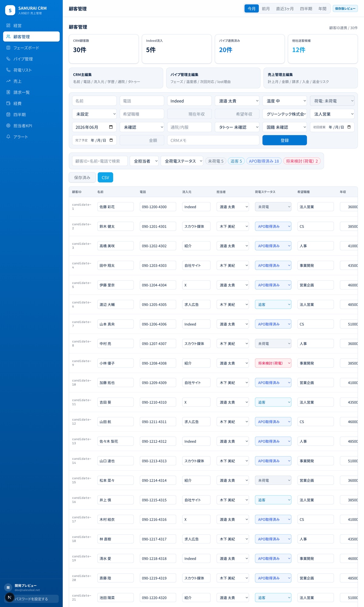Click the フェーズボード board icon
This screenshot has height=607, width=364.
(8, 48)
